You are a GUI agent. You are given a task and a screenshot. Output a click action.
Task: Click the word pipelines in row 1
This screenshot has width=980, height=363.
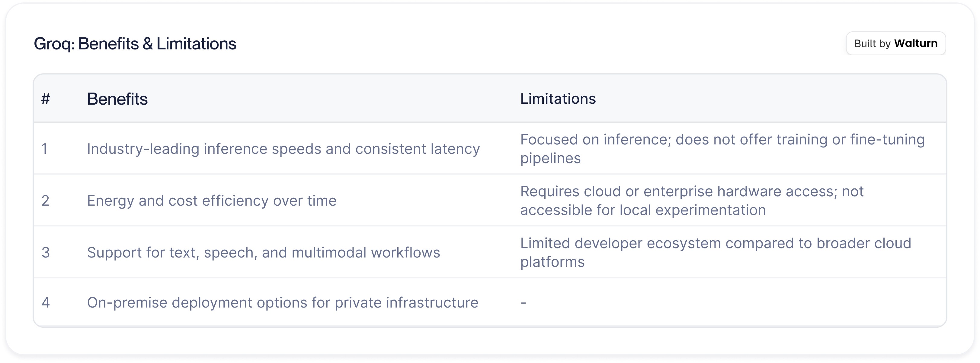(x=550, y=159)
